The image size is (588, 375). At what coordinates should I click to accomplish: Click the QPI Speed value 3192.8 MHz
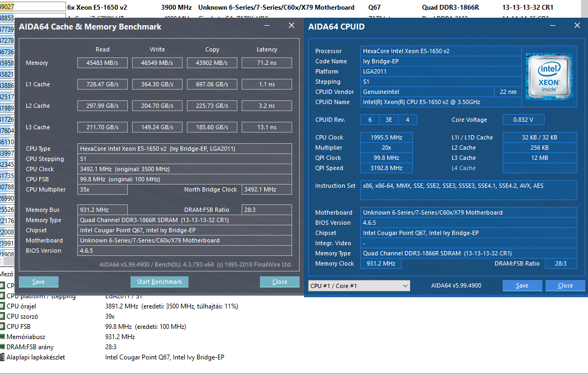[386, 168]
